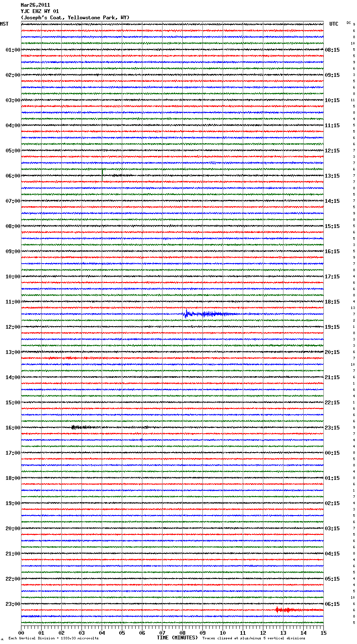
Task: Click the green spike just above the 06:00 trace
Action: click(x=102, y=171)
